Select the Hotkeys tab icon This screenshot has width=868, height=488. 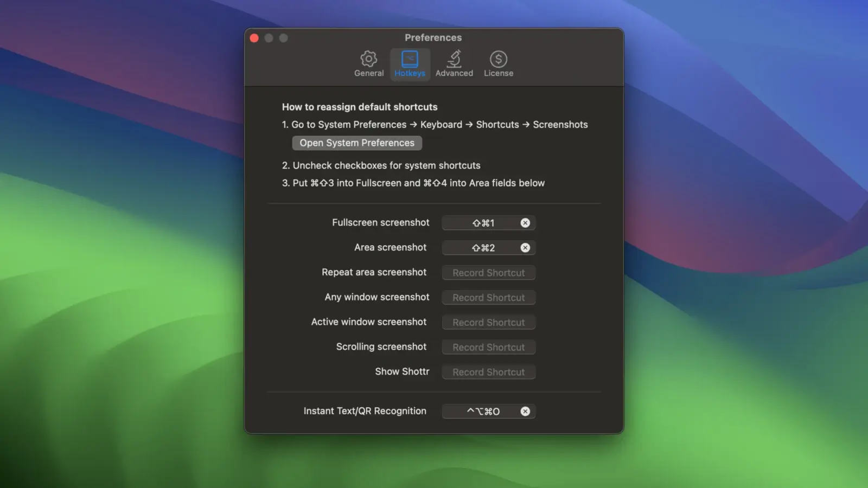coord(410,59)
